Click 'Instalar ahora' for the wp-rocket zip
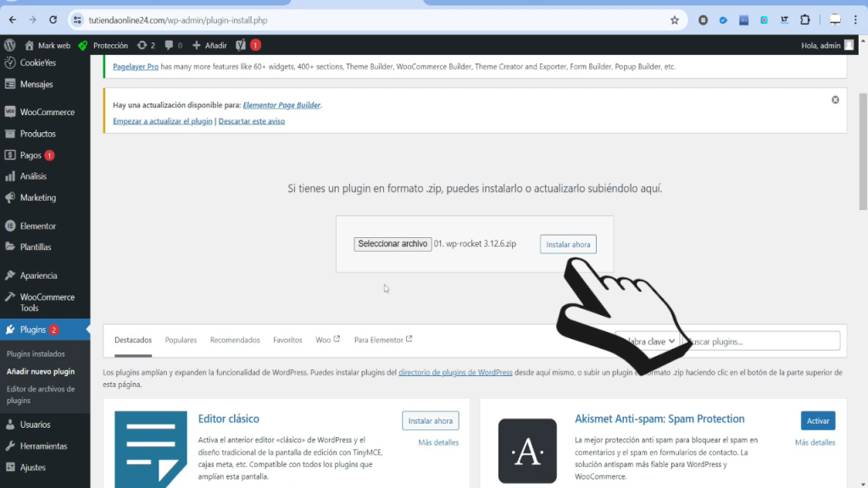Image resolution: width=868 pixels, height=488 pixels. [x=568, y=243]
